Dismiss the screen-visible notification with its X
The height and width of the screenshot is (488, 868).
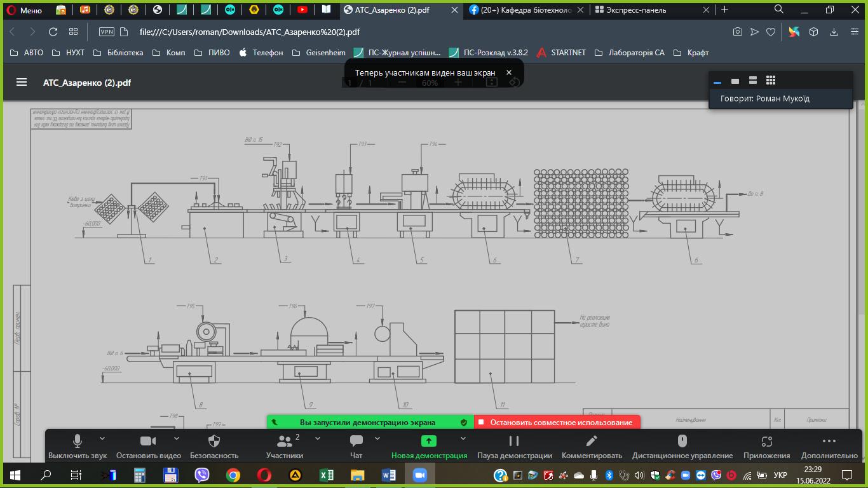click(509, 73)
